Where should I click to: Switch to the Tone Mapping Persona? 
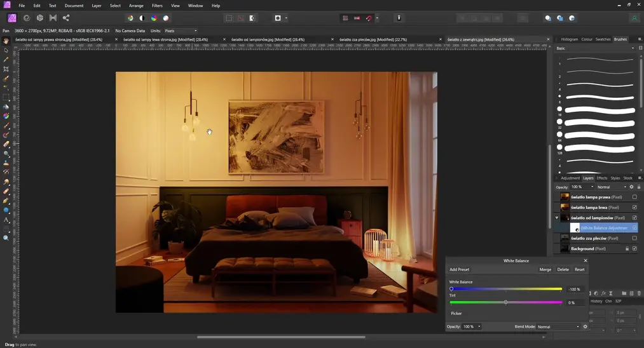coord(53,18)
